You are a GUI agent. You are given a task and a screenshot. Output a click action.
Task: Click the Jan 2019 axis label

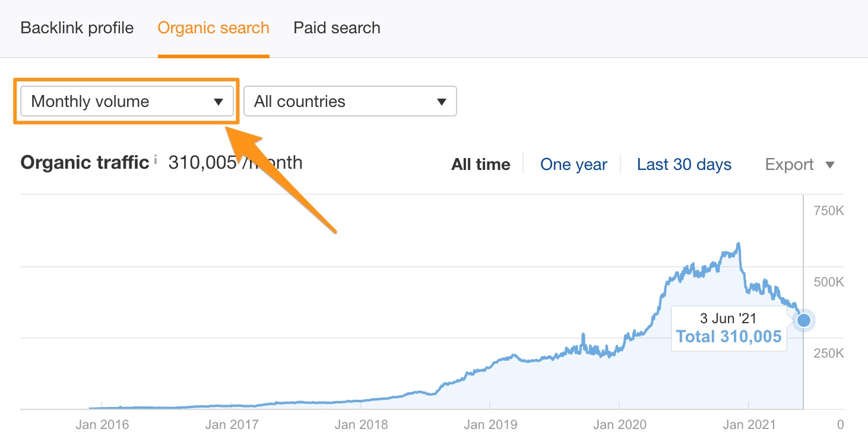[490, 425]
